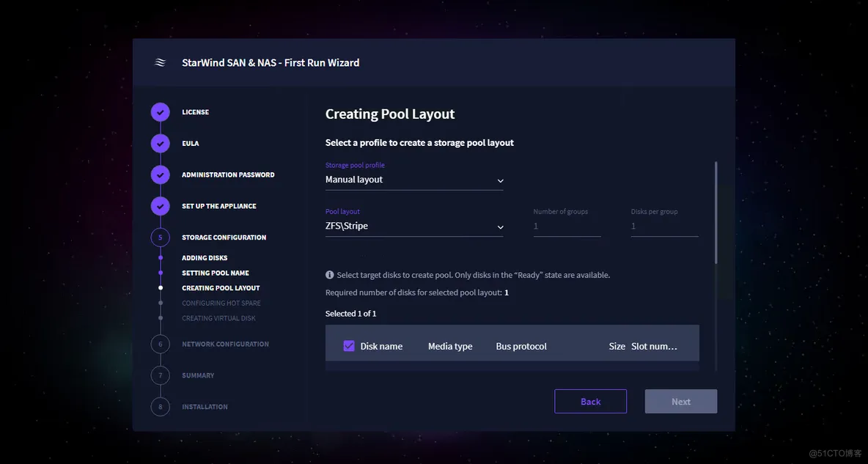Click the "Select a profile to create" subtitle
Screen dimensions: 868x464
(x=419, y=143)
